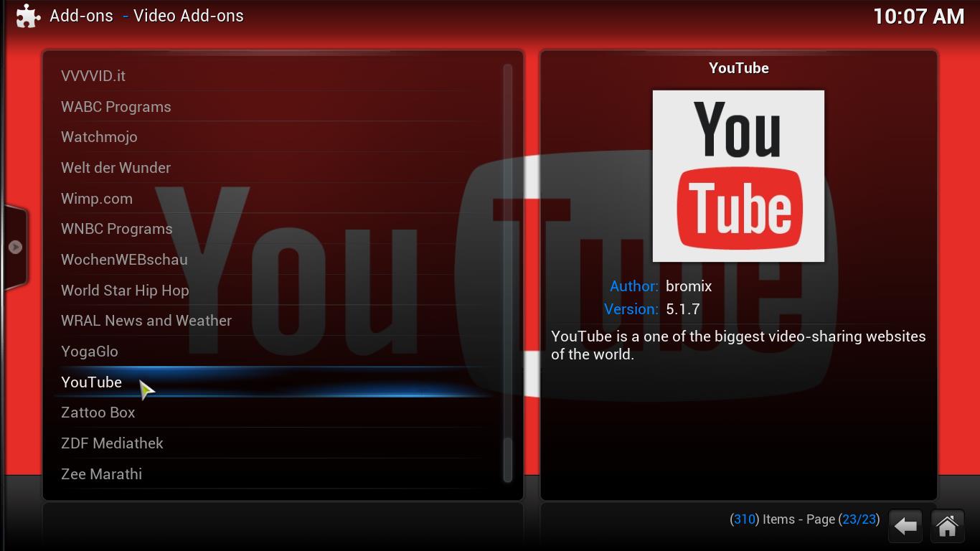Click the back arrow button
Viewport: 980px width, 551px height.
click(x=905, y=527)
